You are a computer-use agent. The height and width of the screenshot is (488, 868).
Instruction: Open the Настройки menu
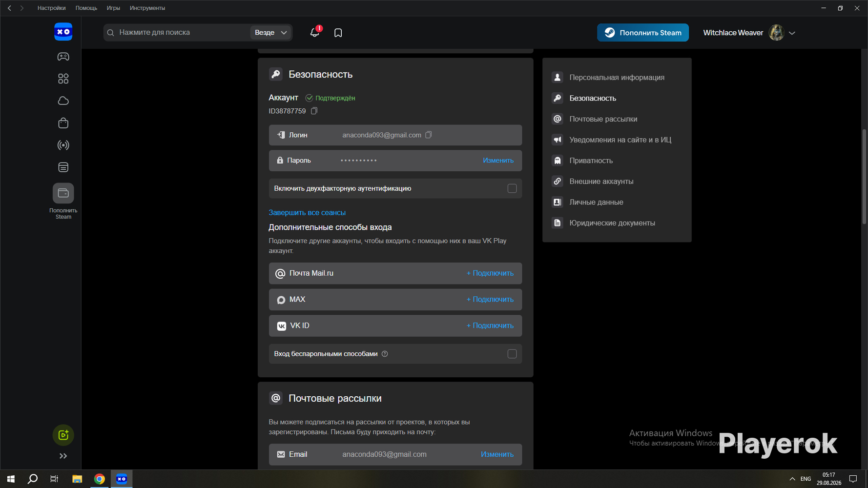coord(51,8)
